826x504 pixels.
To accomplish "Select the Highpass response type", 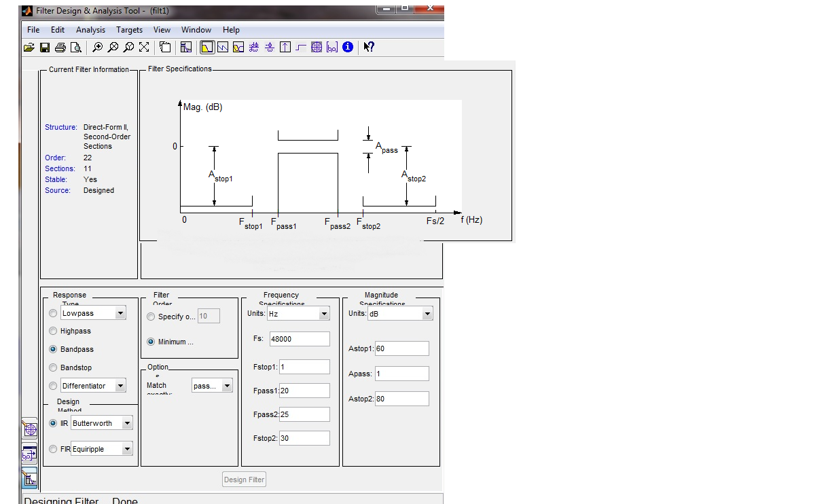I will click(x=54, y=331).
